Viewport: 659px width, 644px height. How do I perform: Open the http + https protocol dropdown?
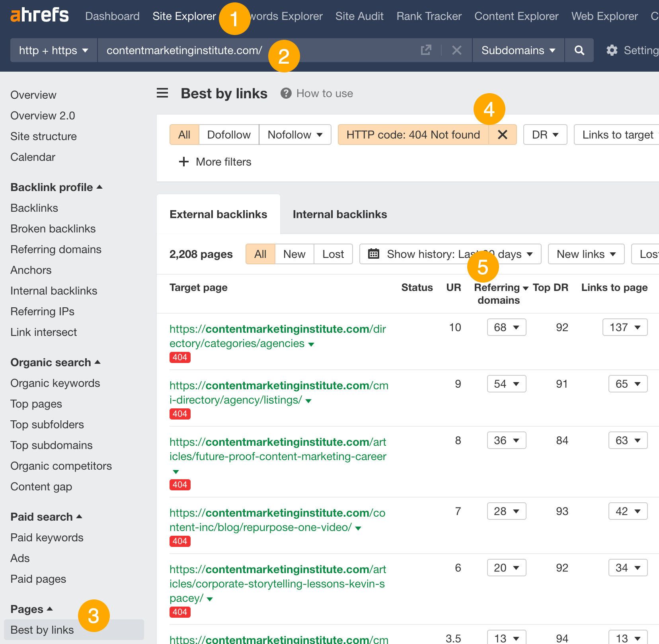(x=53, y=50)
